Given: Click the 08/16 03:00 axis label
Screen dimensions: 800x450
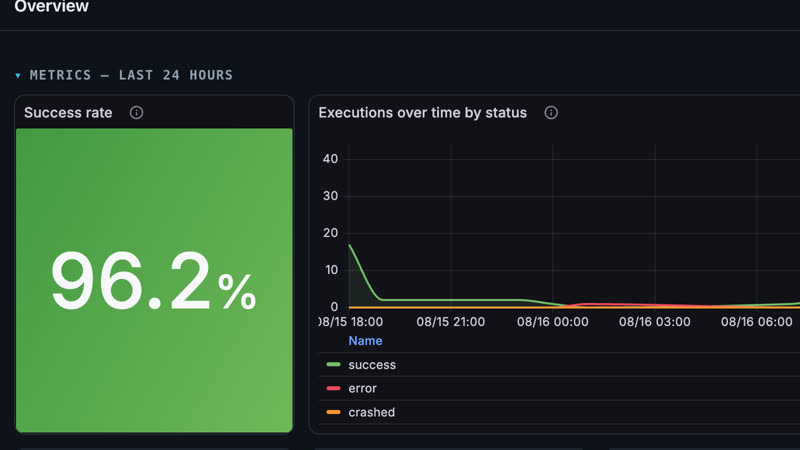Looking at the screenshot, I should 655,322.
